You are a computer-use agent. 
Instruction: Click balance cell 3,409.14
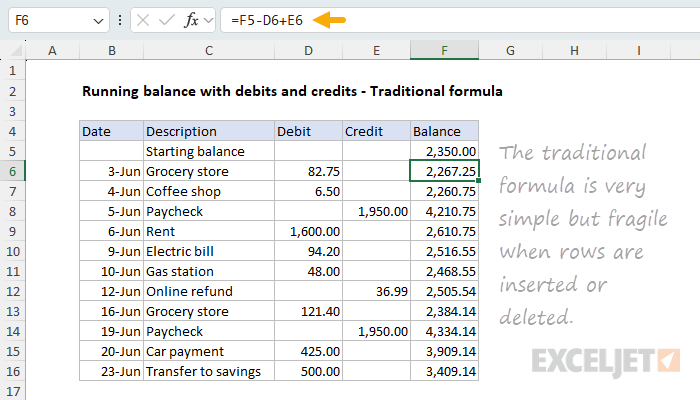445,371
